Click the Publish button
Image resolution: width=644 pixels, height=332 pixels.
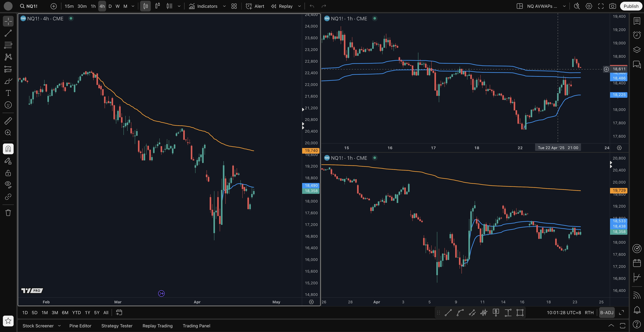click(631, 6)
